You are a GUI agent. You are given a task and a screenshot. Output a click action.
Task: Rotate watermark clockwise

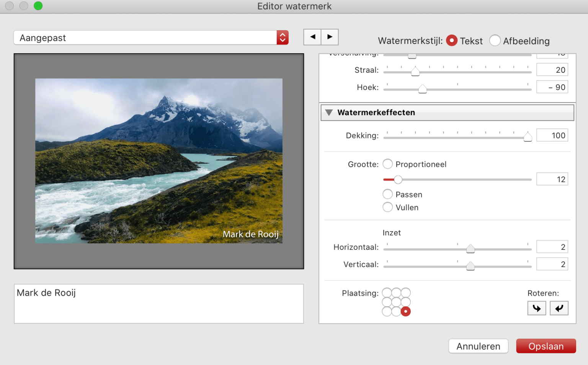click(x=537, y=308)
